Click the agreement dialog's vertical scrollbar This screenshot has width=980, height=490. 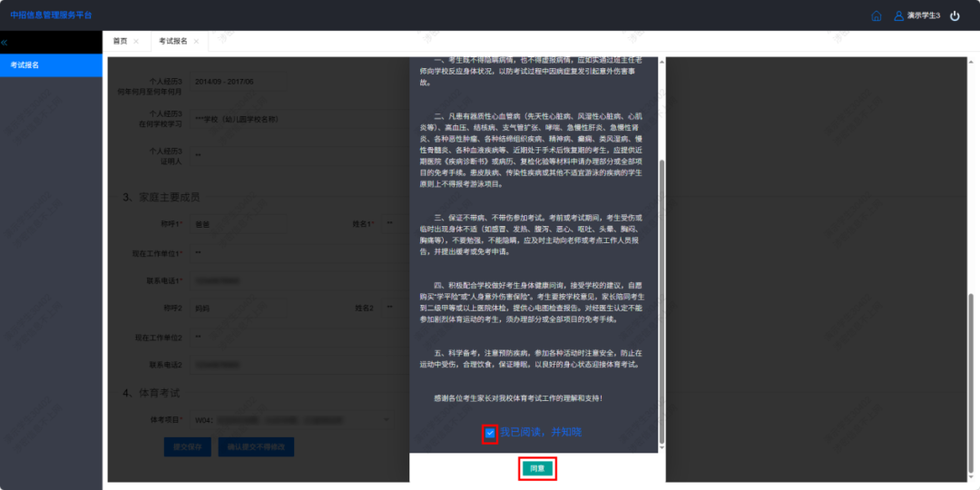(x=661, y=299)
